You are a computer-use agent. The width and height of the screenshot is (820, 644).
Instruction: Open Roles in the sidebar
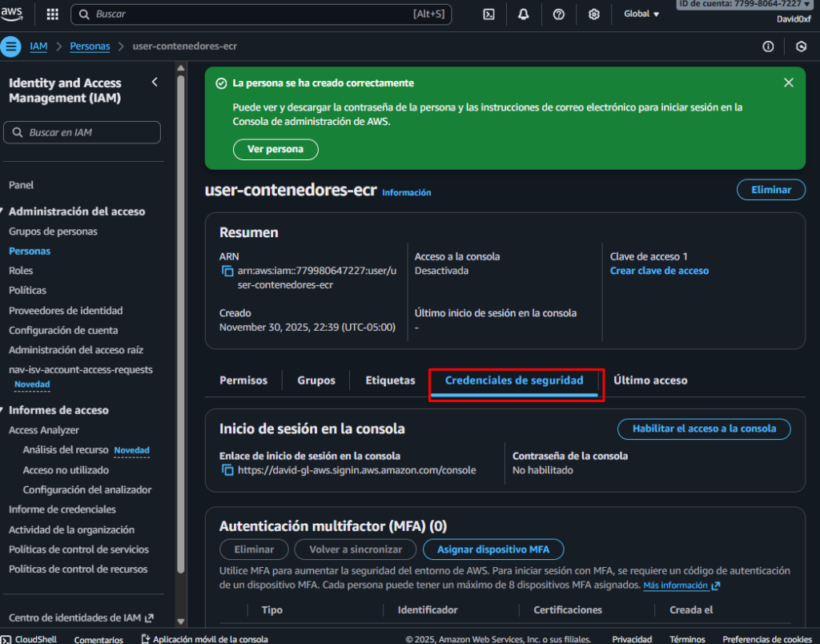[21, 271]
